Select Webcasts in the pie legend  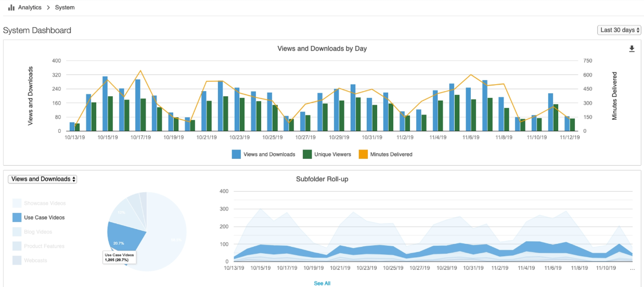click(x=36, y=260)
